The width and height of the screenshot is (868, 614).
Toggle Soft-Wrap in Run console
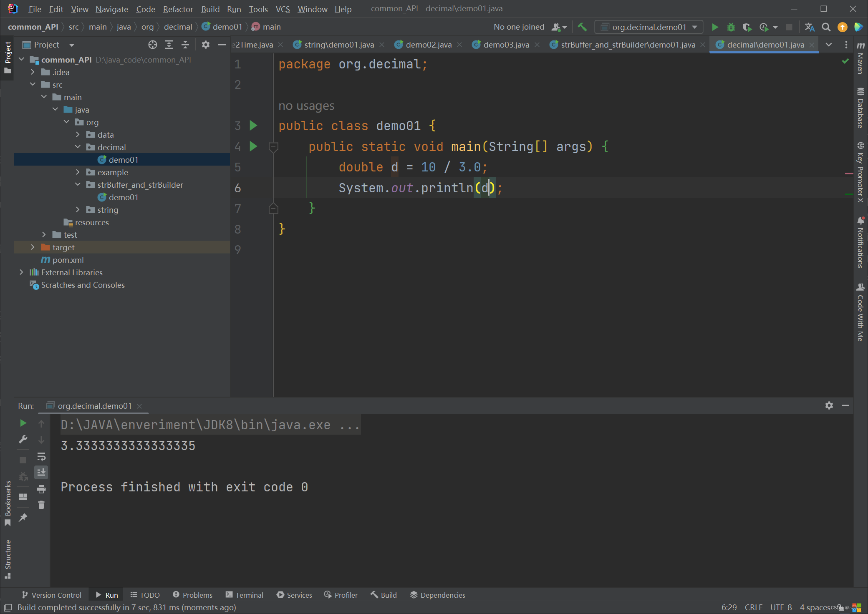[41, 456]
